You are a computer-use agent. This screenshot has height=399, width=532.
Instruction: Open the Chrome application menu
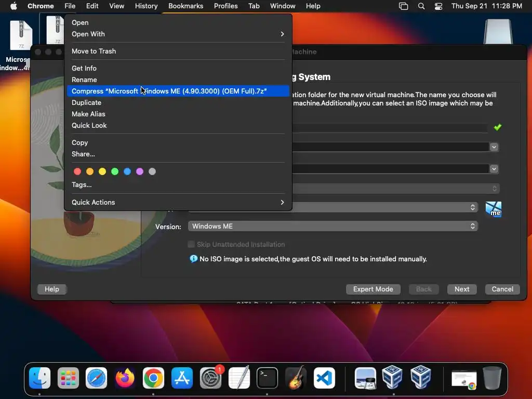click(x=41, y=6)
